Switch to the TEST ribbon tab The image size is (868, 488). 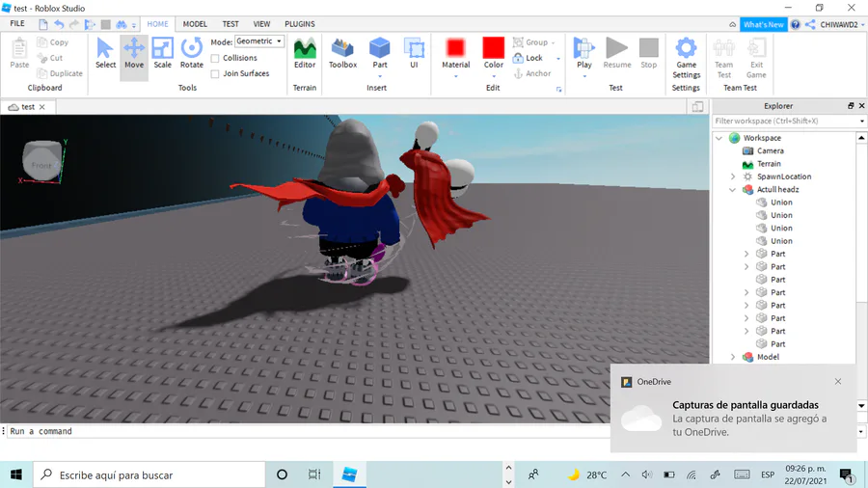point(231,24)
